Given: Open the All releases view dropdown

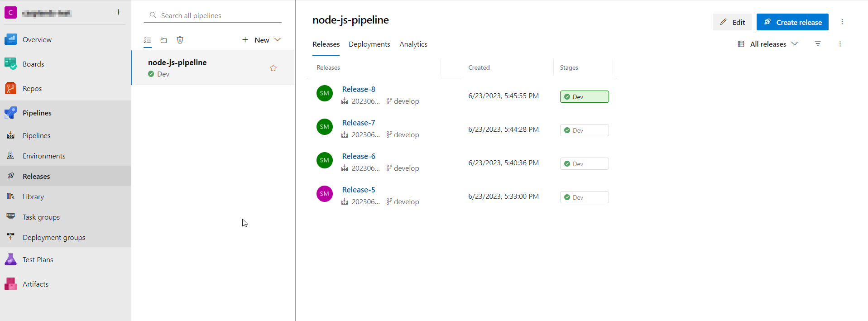Looking at the screenshot, I should 768,44.
